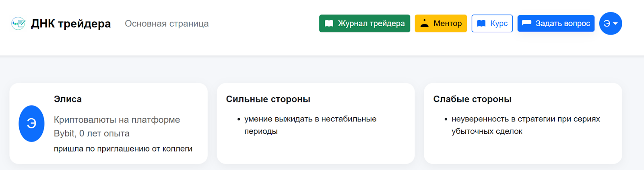Click the book icon on Курс button
644x170 pixels.
pos(481,24)
